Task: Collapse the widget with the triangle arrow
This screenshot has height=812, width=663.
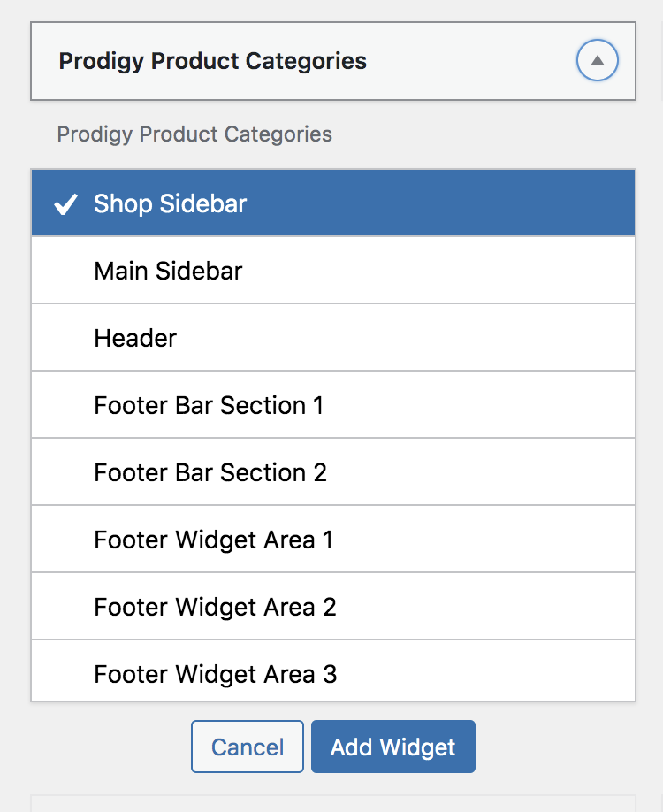Action: pyautogui.click(x=598, y=60)
